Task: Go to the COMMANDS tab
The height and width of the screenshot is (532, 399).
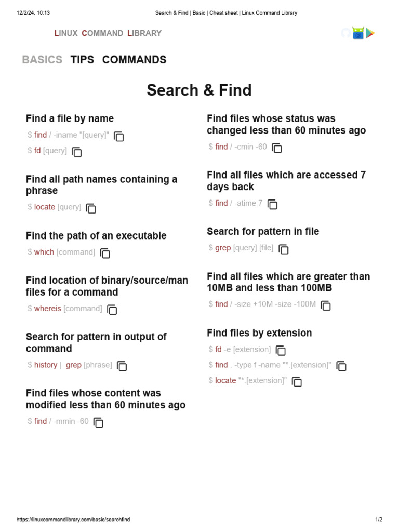Action: 134,60
